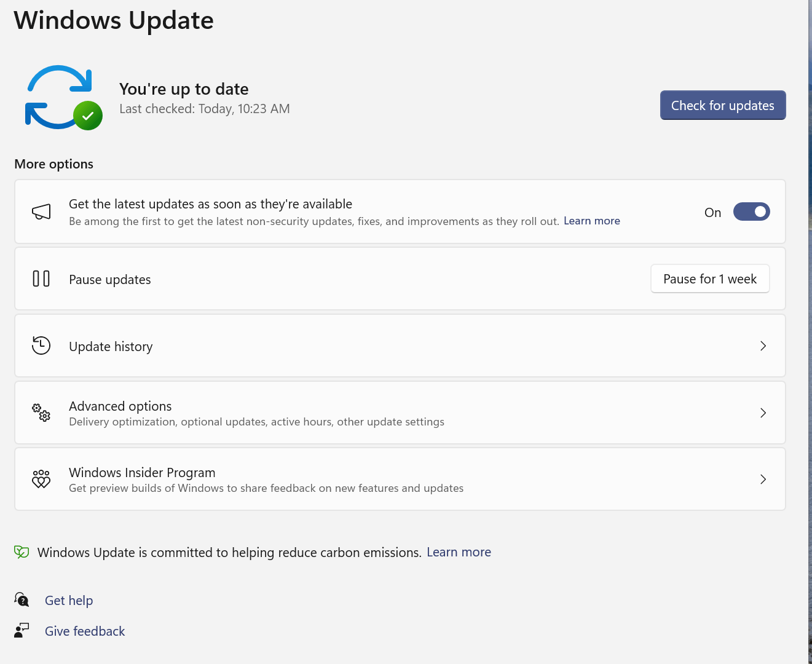Click the 'Advanced options' title text
This screenshot has width=812, height=664.
click(120, 406)
